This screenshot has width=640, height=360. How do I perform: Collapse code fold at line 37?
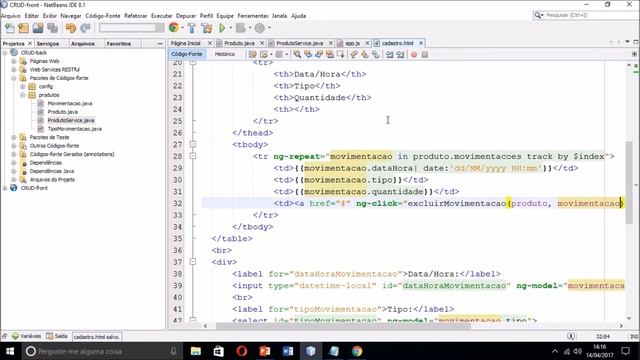click(x=193, y=262)
